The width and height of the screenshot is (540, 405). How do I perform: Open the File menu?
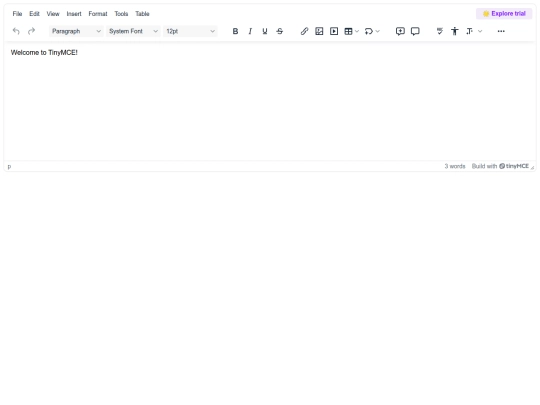(x=17, y=14)
